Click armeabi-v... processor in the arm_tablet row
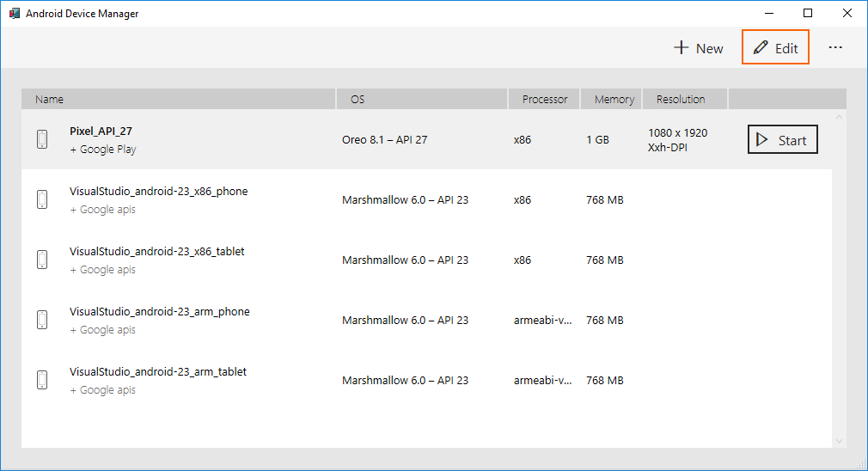The image size is (868, 471). click(x=542, y=380)
